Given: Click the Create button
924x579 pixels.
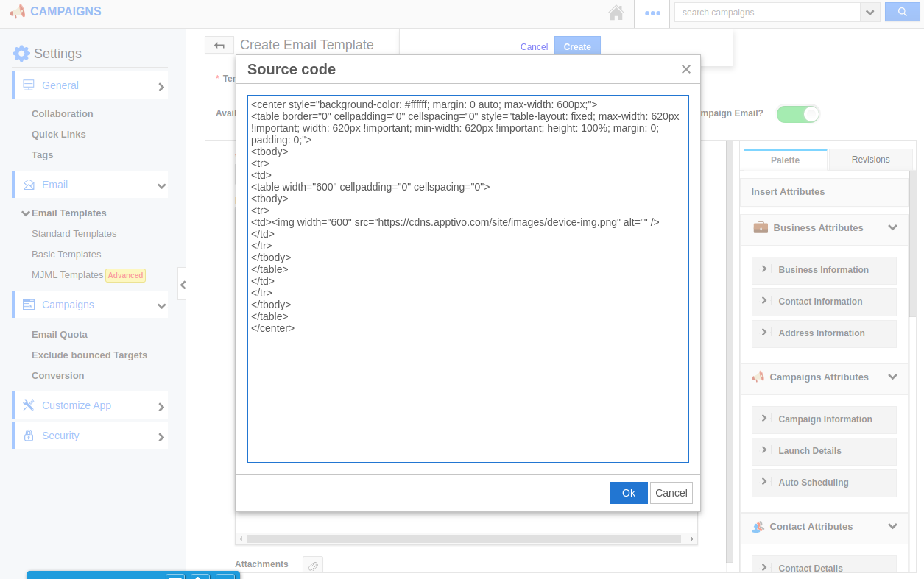Looking at the screenshot, I should tap(577, 46).
